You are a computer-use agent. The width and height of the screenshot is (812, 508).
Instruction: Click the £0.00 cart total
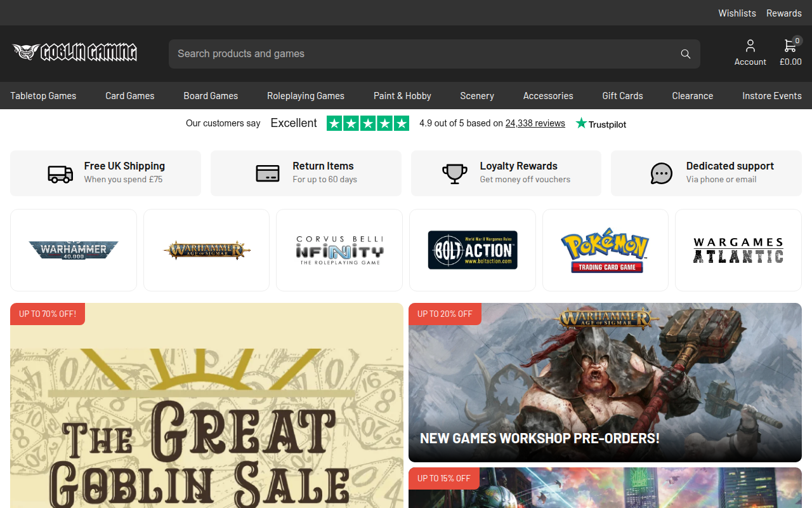[790, 62]
